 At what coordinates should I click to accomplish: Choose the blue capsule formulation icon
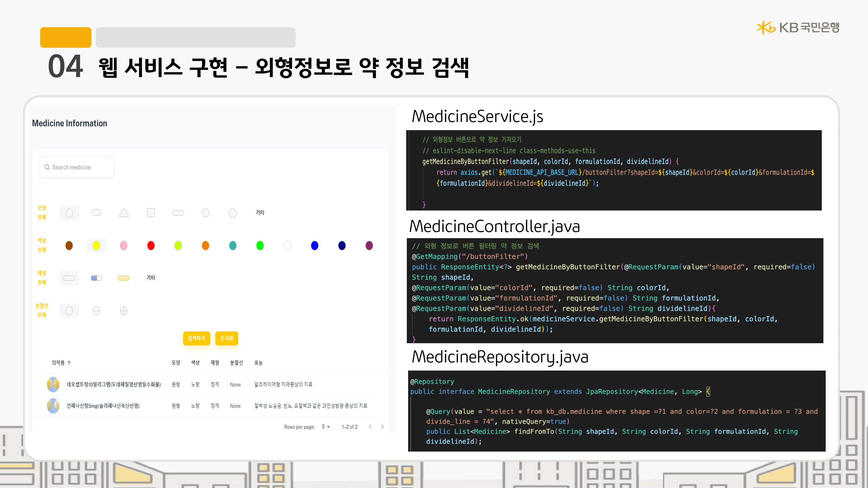[x=96, y=278]
